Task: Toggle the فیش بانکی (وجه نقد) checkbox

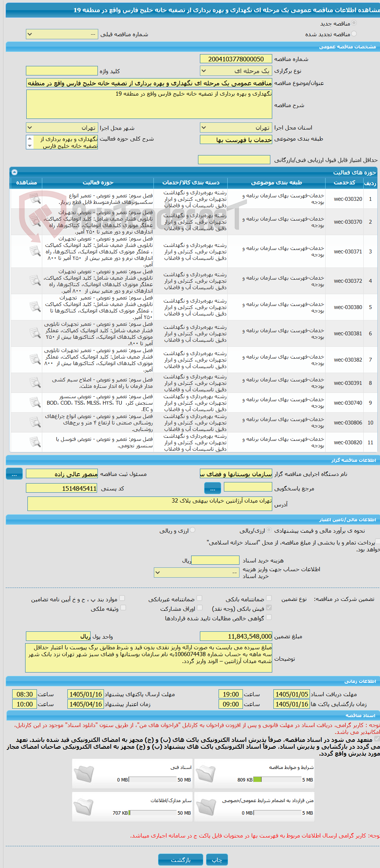Action: 269,608
